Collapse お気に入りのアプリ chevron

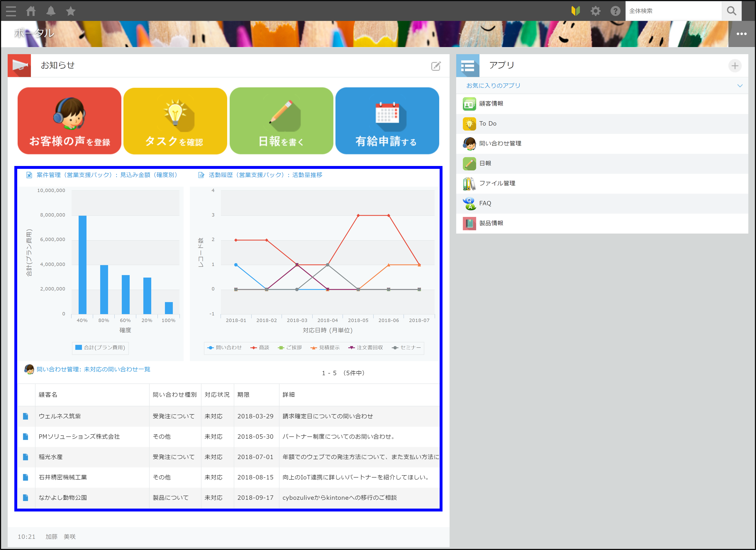pos(740,86)
